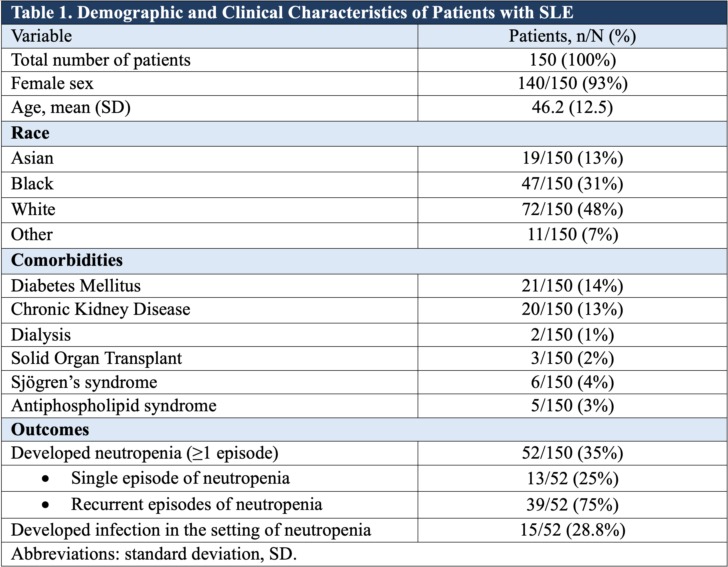Image resolution: width=728 pixels, height=567 pixels.
Task: Click the '47/150 (31%)' Black value cell
Action: pos(572,184)
